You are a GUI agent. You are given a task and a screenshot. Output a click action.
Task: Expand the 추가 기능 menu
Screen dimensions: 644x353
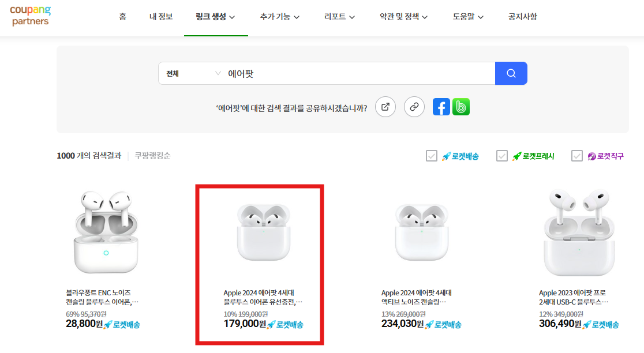[x=280, y=17]
